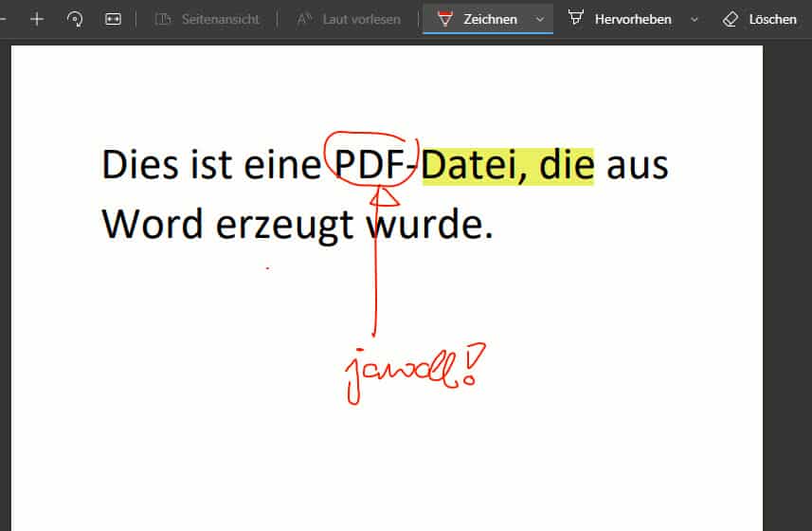Click the small stray red ink dot

coord(267,268)
